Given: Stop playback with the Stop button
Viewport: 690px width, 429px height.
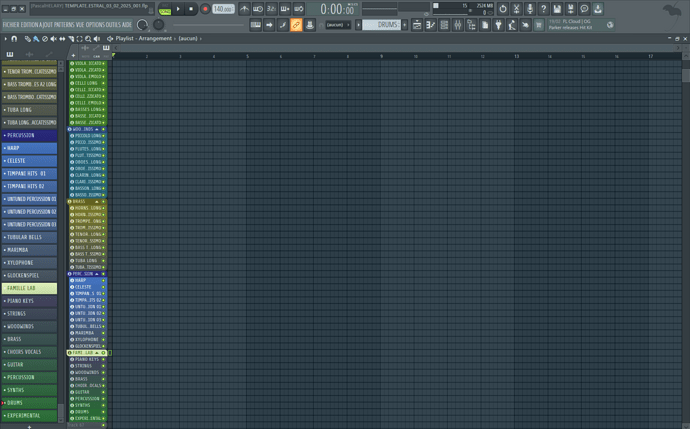Looking at the screenshot, I should [191, 9].
